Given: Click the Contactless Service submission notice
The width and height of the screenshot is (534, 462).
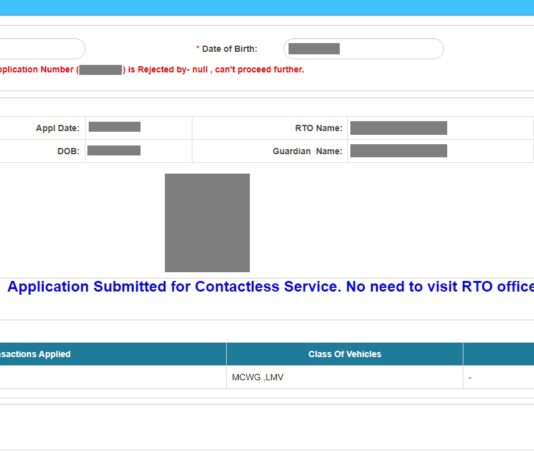Looking at the screenshot, I should pyautogui.click(x=271, y=287).
